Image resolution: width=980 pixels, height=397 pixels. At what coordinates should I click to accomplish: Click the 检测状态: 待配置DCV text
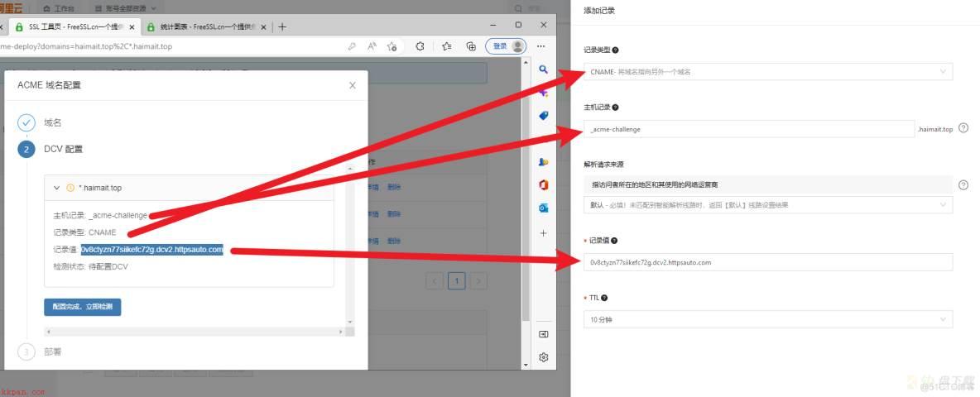[x=90, y=266]
